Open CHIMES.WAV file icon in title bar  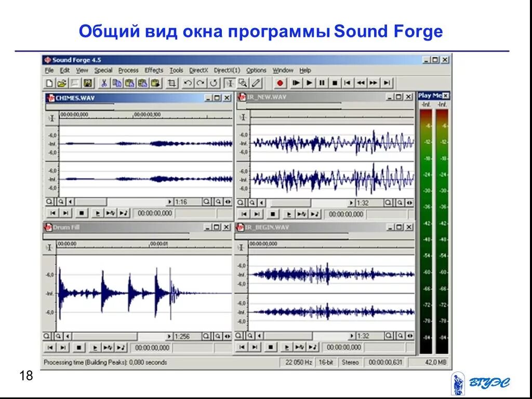[x=50, y=97]
